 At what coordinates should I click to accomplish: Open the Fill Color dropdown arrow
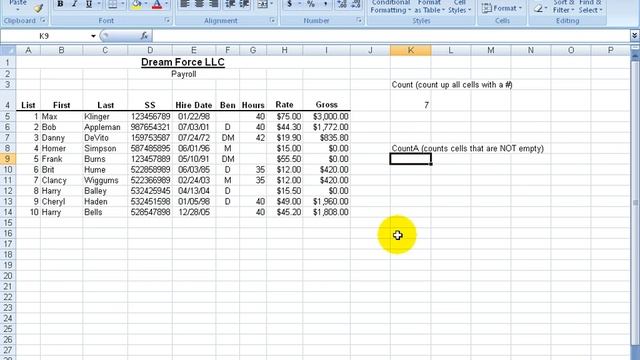(x=146, y=4)
